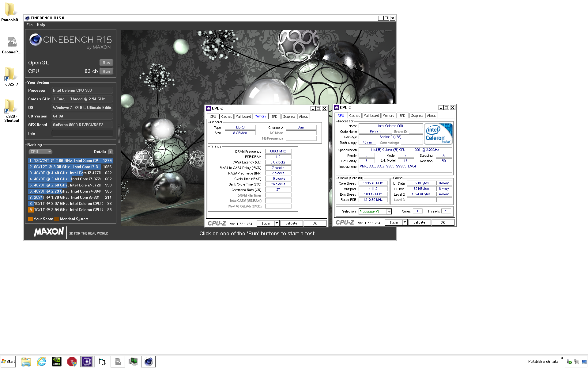Screen dimensions: 588x368
Task: Expand the ranking Details arrow
Action: [111, 152]
